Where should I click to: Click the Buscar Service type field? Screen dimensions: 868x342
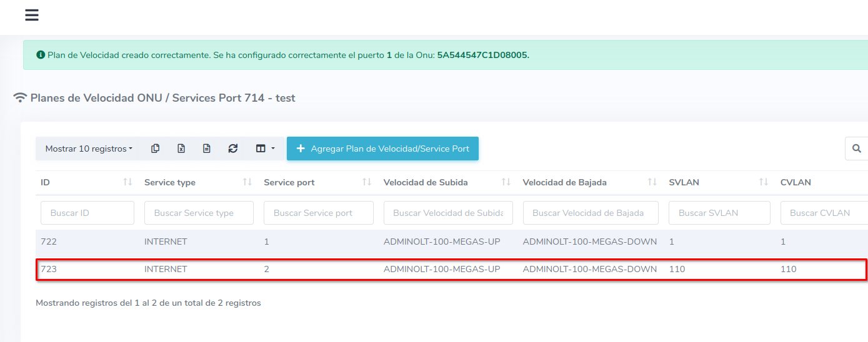(x=199, y=213)
